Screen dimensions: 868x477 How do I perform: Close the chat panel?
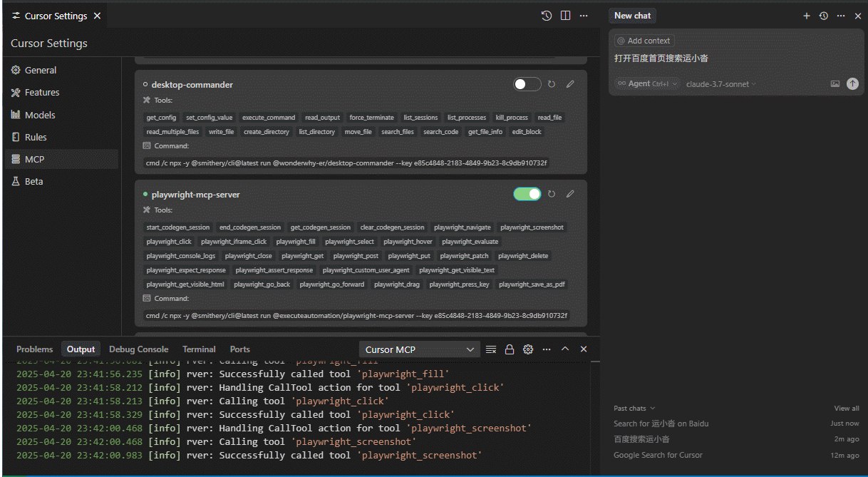click(858, 16)
